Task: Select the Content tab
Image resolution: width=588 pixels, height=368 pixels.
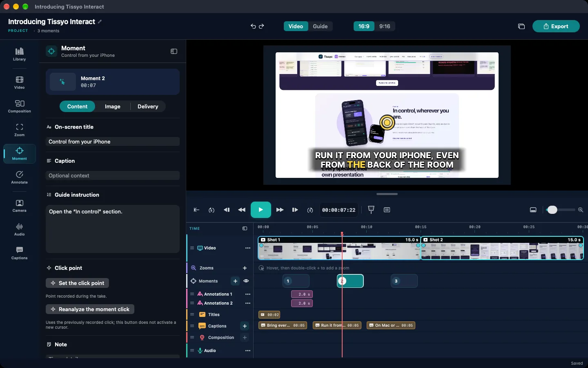Action: [x=77, y=106]
